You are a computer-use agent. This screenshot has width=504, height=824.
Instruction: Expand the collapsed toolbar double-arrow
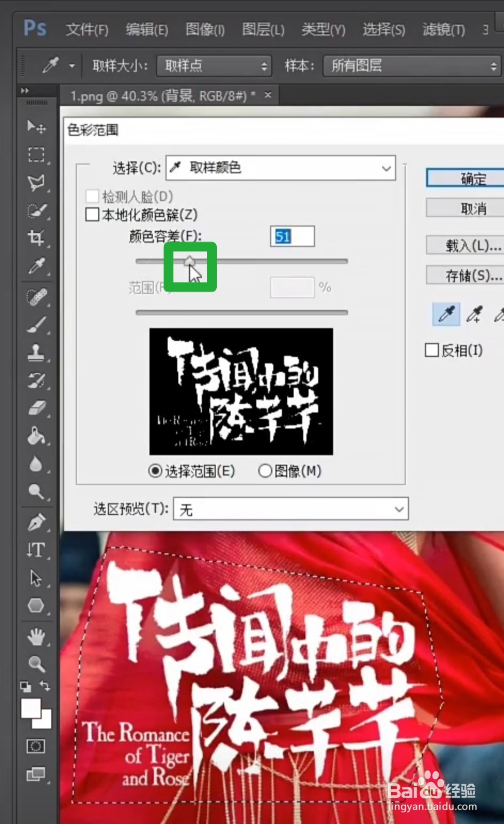[x=25, y=91]
